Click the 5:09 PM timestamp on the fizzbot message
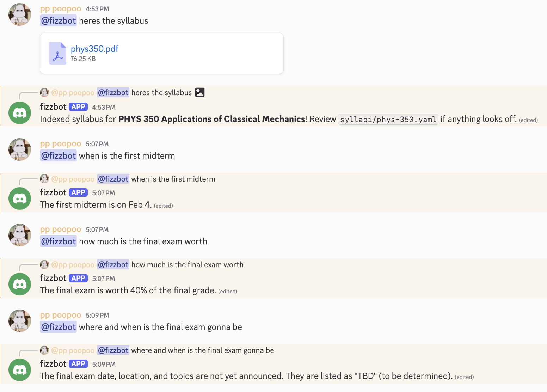The width and height of the screenshot is (547, 392). (x=104, y=364)
